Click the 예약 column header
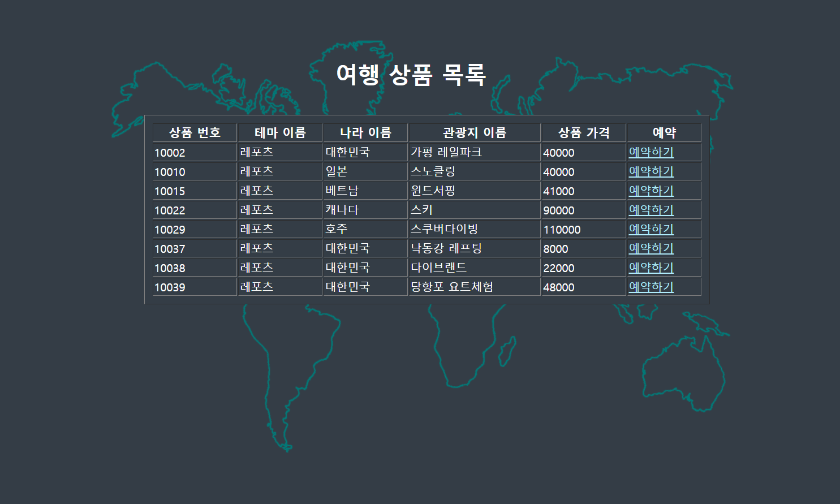Screen dimensions: 840x504 (x=664, y=133)
